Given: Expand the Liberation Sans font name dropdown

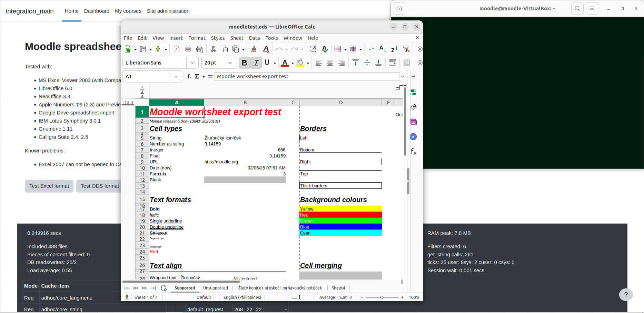Looking at the screenshot, I should [x=192, y=63].
